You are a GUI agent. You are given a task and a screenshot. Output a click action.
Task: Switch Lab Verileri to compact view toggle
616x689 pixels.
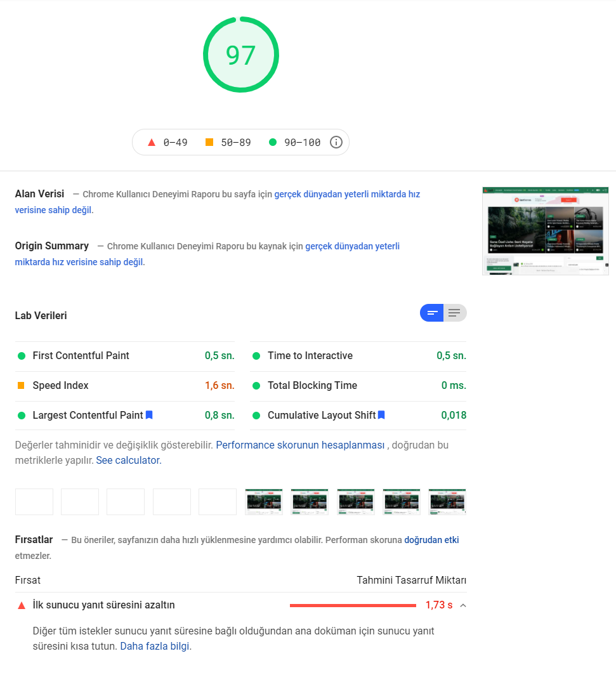click(432, 313)
